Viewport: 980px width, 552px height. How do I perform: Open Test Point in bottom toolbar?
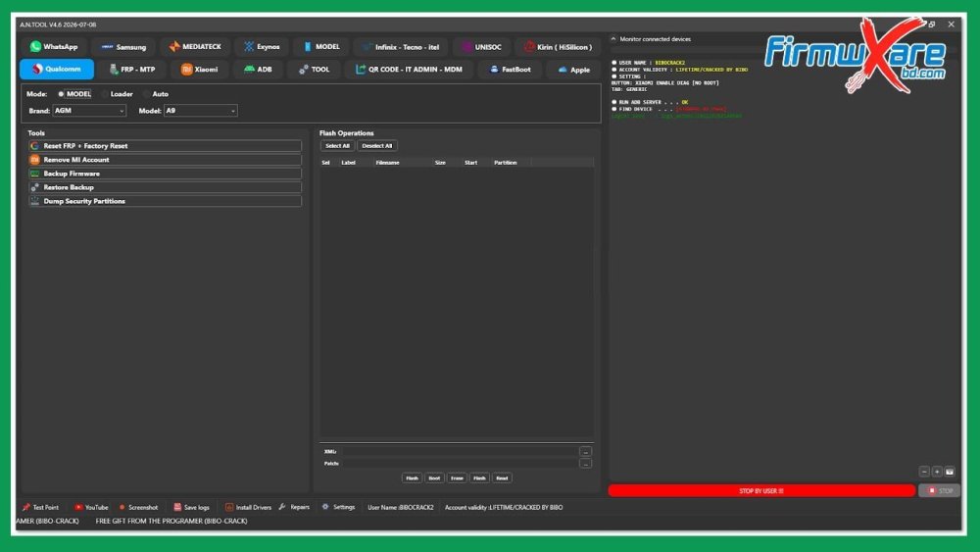pos(40,507)
